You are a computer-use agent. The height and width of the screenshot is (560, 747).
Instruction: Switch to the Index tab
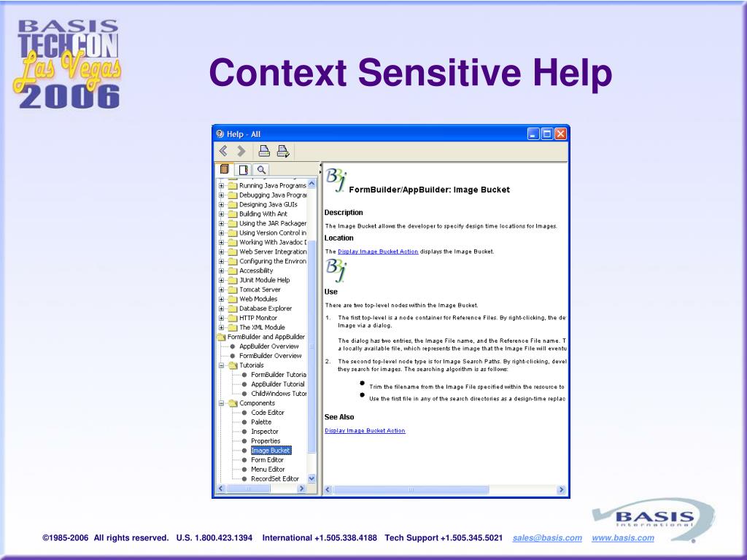click(x=243, y=169)
